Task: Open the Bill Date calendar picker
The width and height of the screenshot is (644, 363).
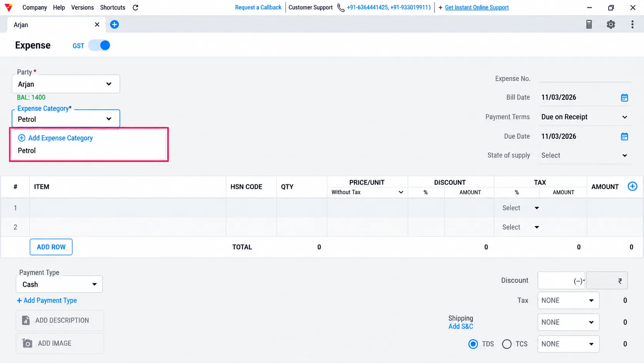Action: tap(624, 98)
